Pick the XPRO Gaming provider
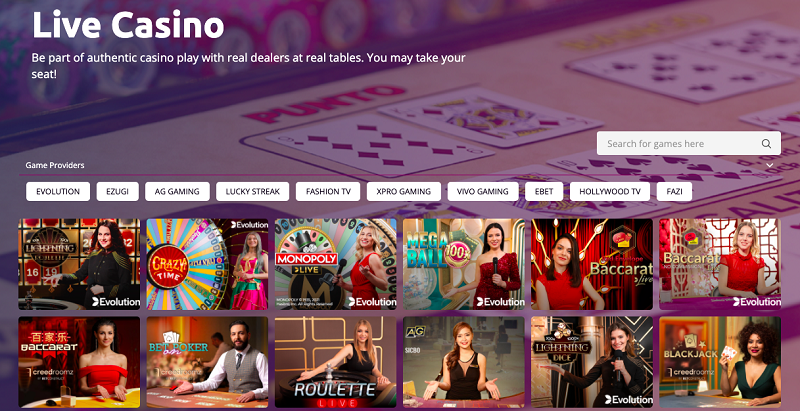Viewport: 800px width, 411px height. click(404, 192)
